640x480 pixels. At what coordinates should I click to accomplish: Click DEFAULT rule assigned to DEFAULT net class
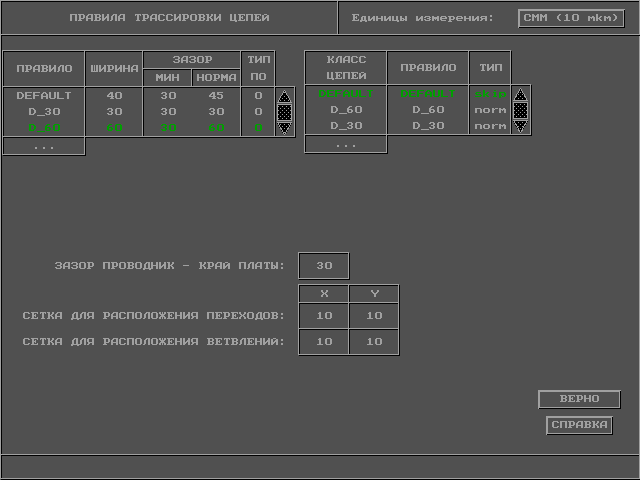(x=428, y=93)
